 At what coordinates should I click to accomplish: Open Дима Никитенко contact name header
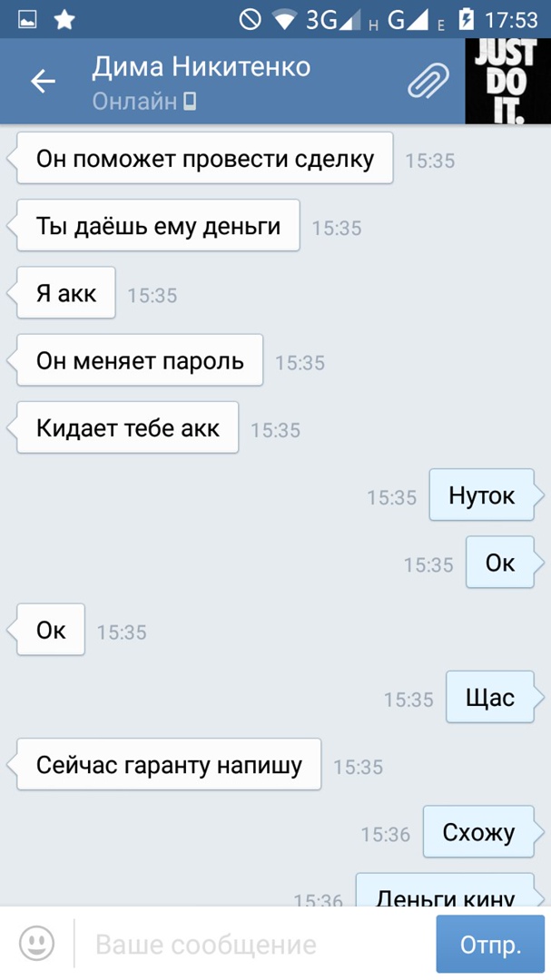tap(202, 67)
